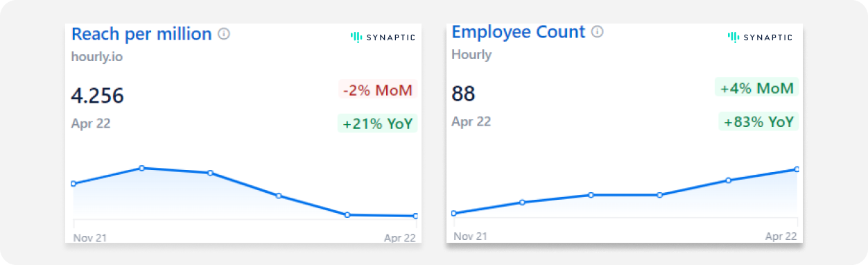Viewport: 868px width, 265px height.
Task: Select peak data point on Reach chart
Action: (x=141, y=168)
